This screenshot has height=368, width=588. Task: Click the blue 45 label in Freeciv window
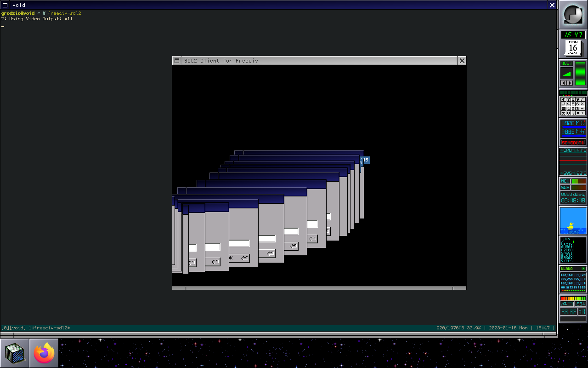tap(366, 160)
